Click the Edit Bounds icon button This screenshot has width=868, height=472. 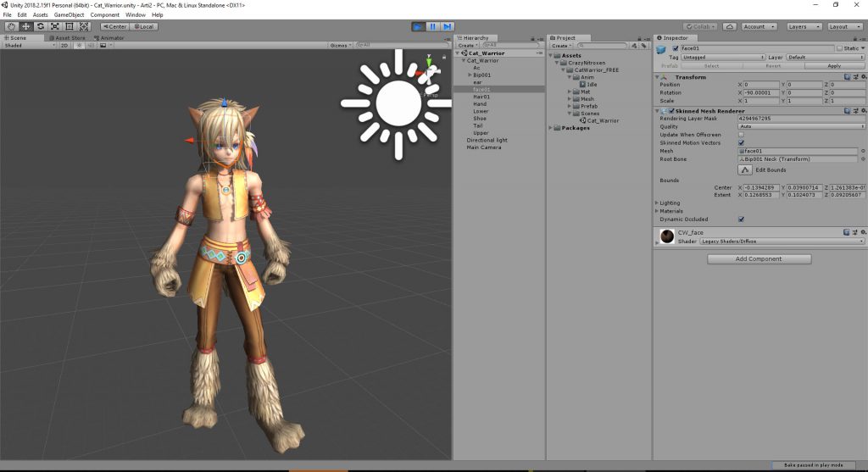point(745,169)
